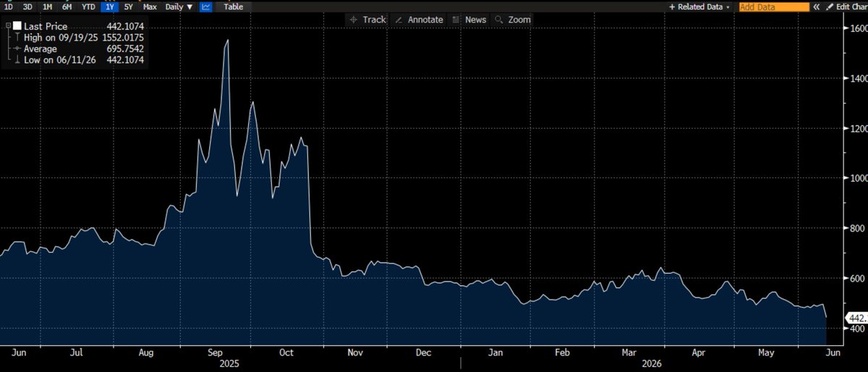Open the Daily periodicity dropdown
The width and height of the screenshot is (868, 372).
[179, 7]
